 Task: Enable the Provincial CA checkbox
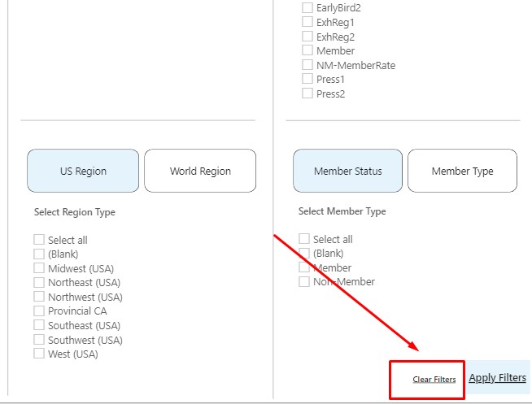pos(39,311)
